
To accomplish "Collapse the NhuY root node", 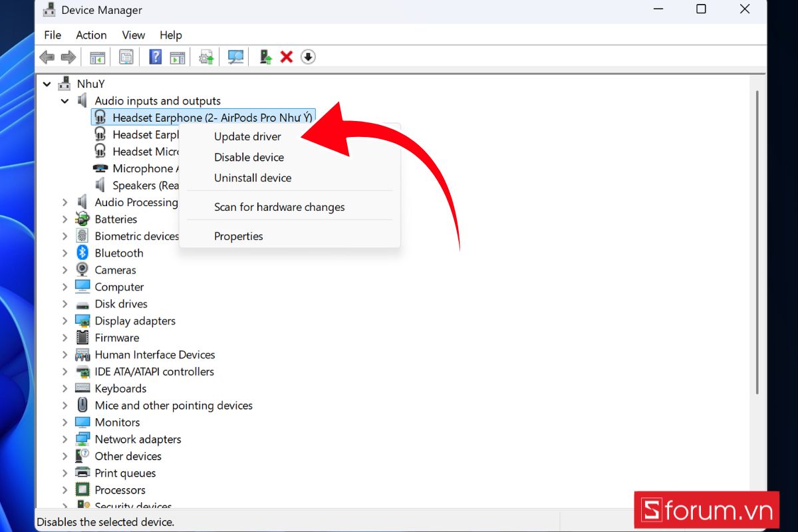I will [x=47, y=84].
